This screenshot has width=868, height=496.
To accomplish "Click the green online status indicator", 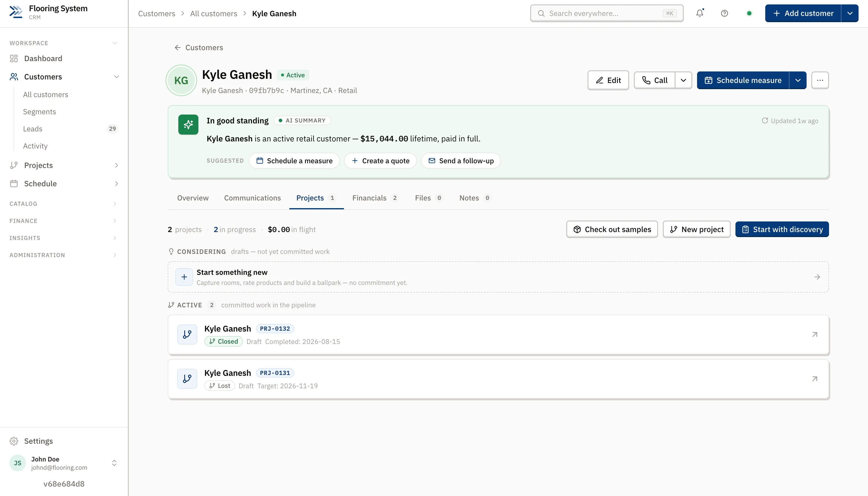I will [x=749, y=13].
